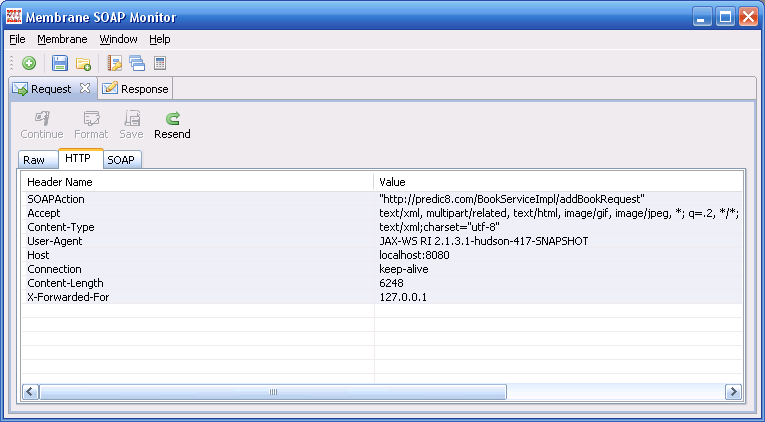Click the Format button

point(91,125)
